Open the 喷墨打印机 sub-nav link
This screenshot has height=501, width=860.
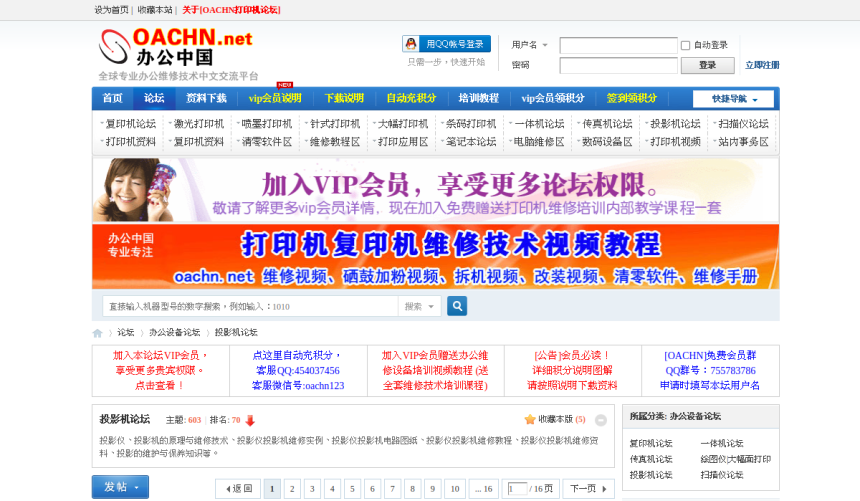pyautogui.click(x=267, y=124)
